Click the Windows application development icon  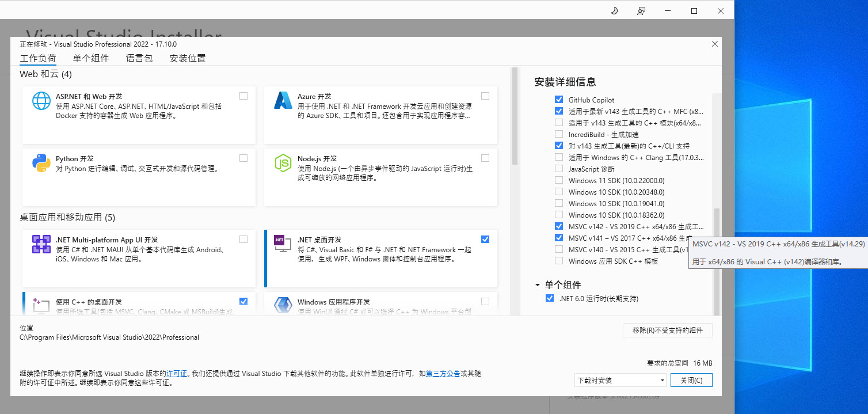coord(283,306)
